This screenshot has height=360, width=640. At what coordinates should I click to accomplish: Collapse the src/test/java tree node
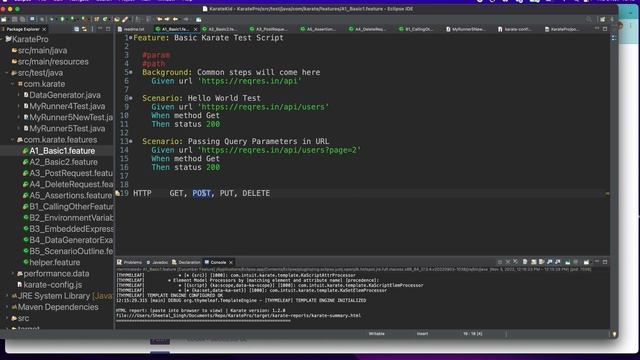click(7, 73)
